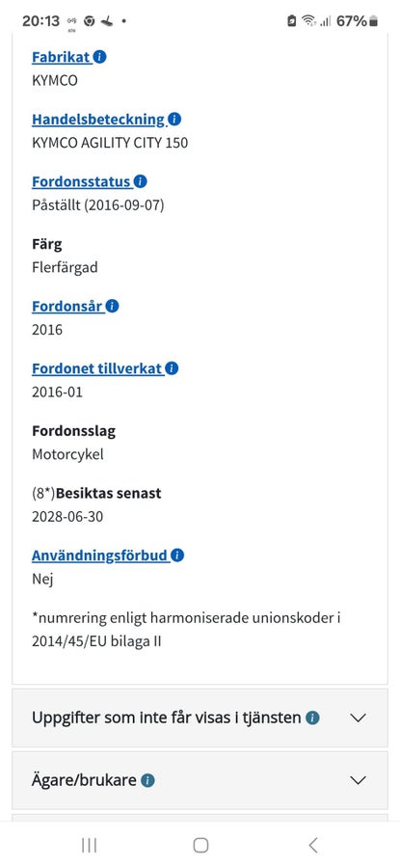The width and height of the screenshot is (400, 868).
Task: Expand the Ägare/brukare section chevron
Action: click(x=359, y=780)
